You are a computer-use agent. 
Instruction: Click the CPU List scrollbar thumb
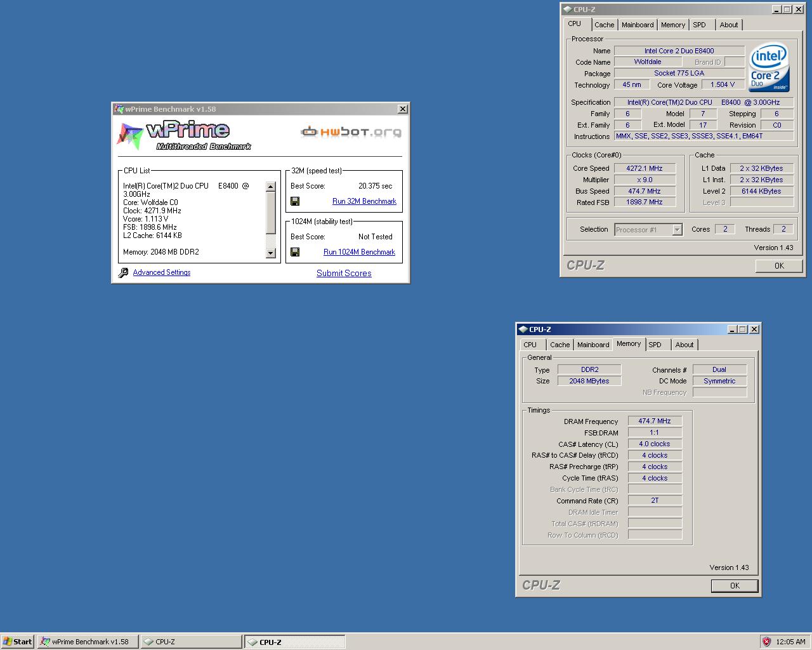click(271, 213)
